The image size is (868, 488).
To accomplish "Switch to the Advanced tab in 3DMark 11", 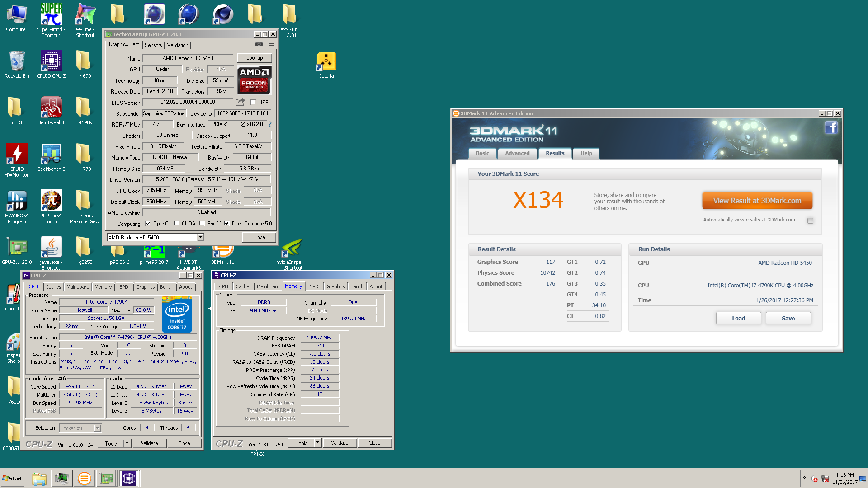I will click(517, 153).
